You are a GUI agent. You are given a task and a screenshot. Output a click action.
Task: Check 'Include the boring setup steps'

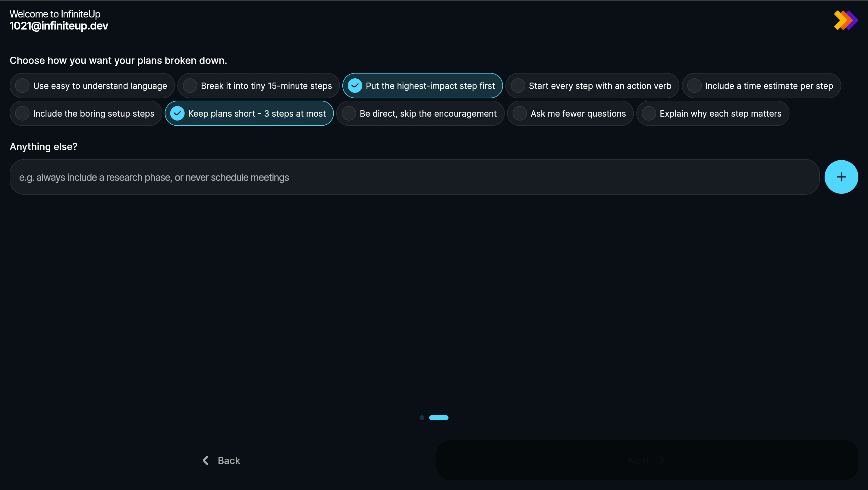86,114
